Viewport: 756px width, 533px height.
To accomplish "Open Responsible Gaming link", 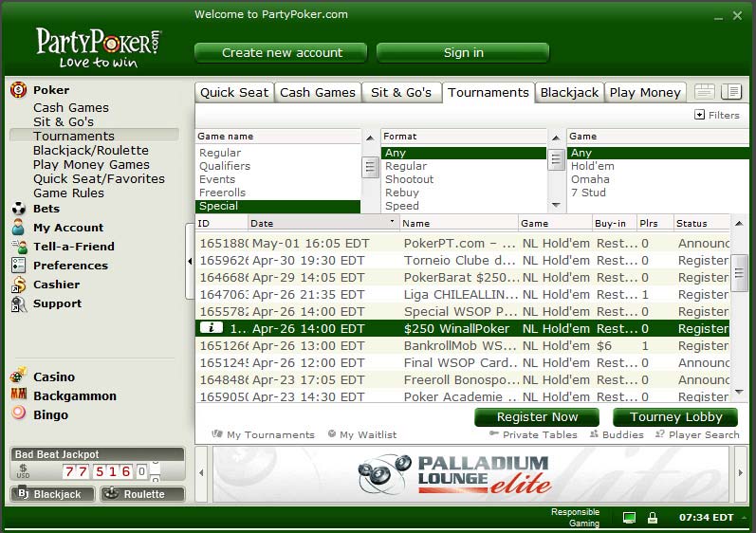I will [575, 518].
